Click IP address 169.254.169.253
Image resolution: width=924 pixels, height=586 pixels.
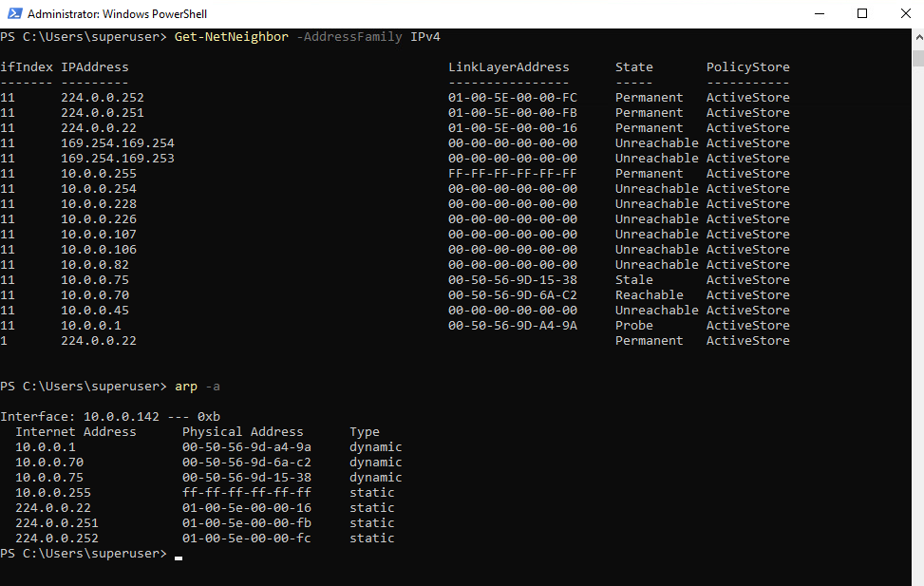(x=118, y=159)
